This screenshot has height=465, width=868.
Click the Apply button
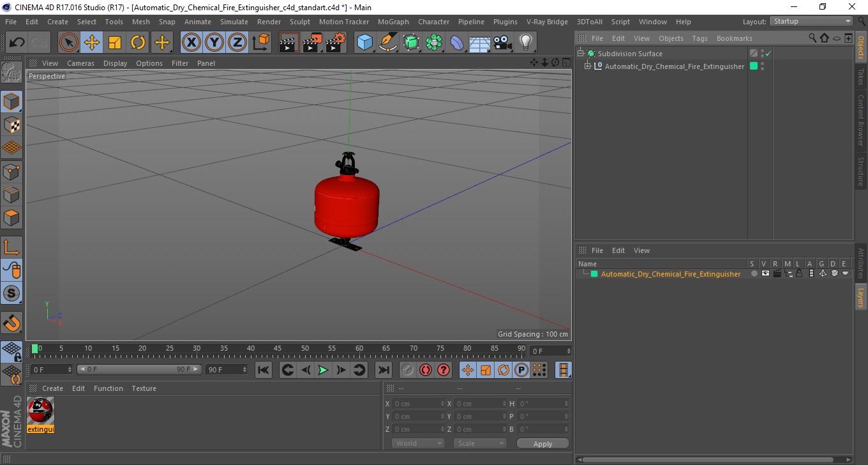point(542,444)
